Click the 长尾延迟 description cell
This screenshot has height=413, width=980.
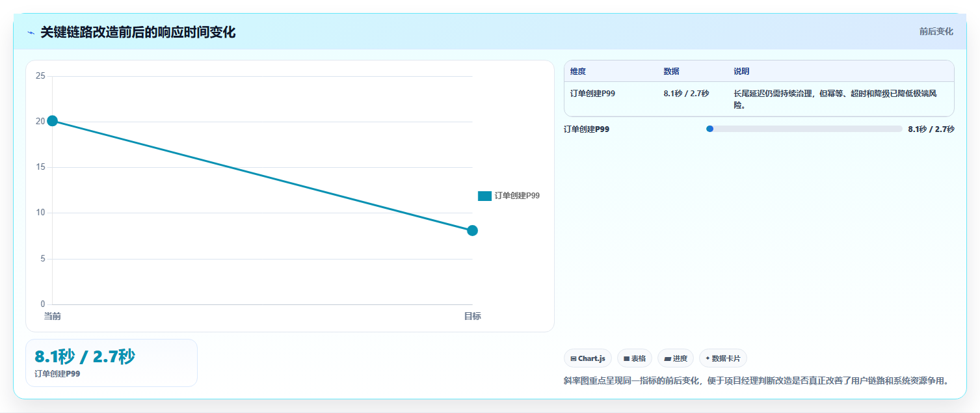tap(835, 99)
